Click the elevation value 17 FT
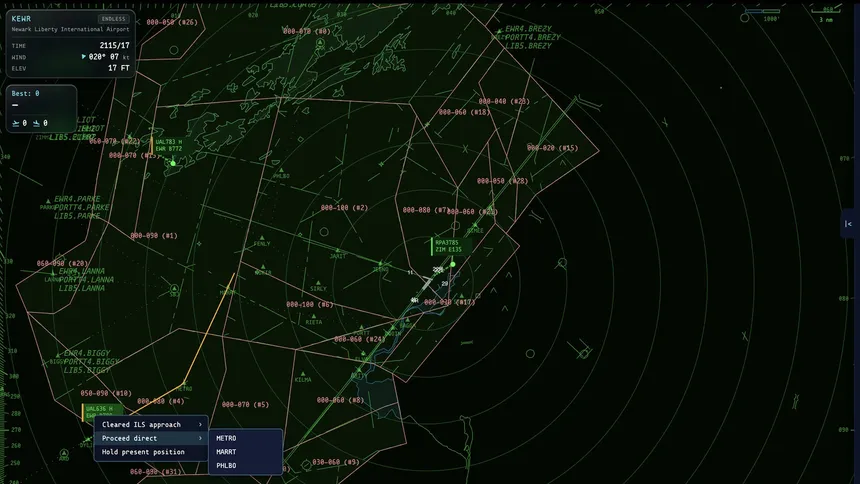This screenshot has height=484, width=860. point(119,68)
